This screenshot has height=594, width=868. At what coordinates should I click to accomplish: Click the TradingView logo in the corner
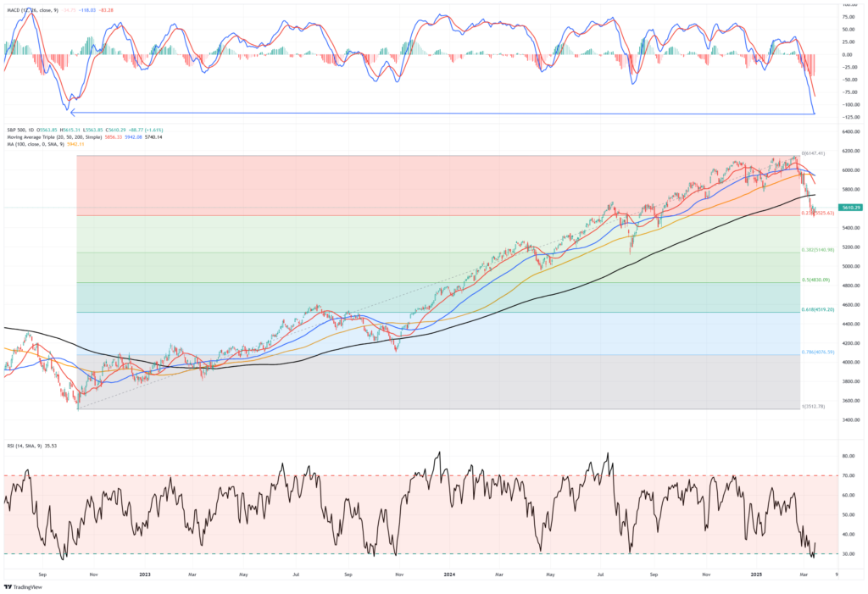(25, 586)
